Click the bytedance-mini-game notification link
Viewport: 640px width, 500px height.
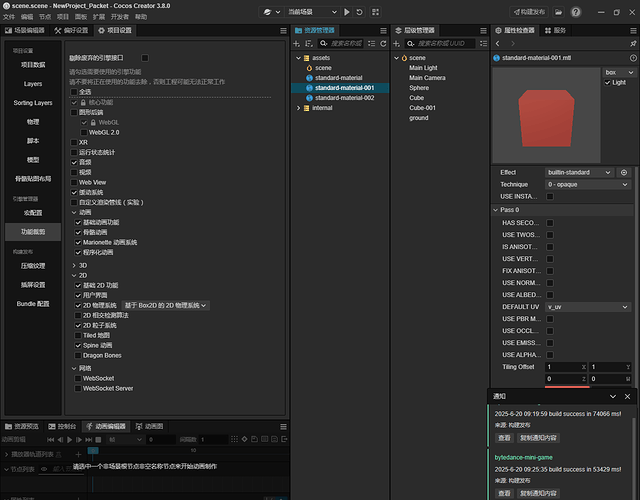(x=523, y=458)
